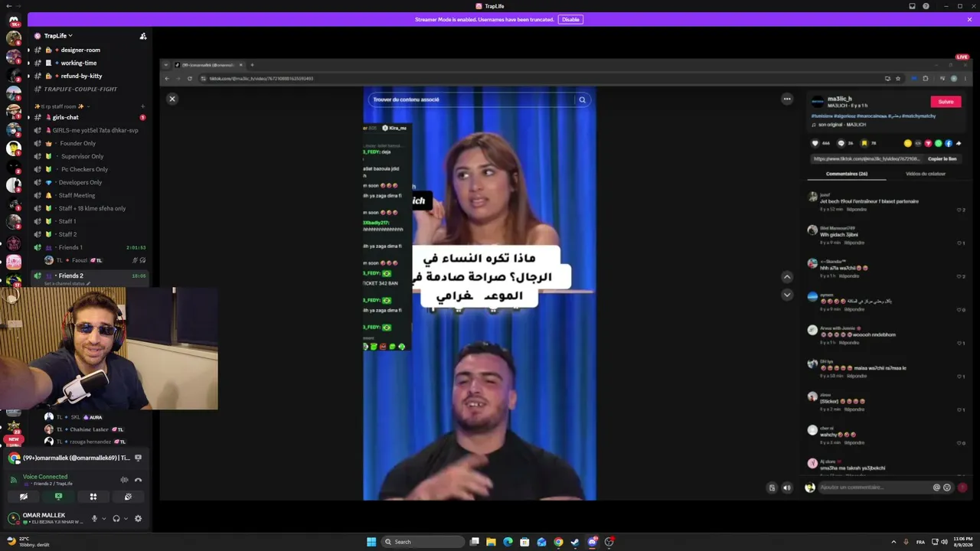Bookmark the page with Chrome star icon
The image size is (980, 551).
coord(898,78)
